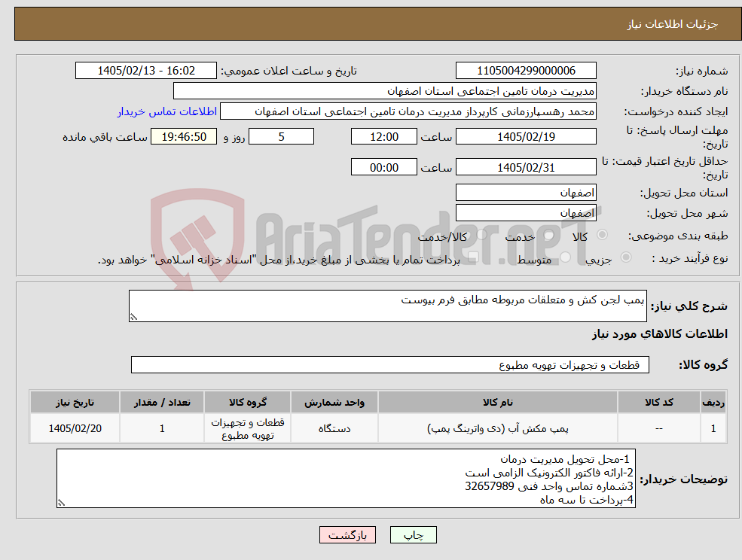Click the validity time field 00:00
Viewport: 742px width, 560px height.
pos(383,167)
